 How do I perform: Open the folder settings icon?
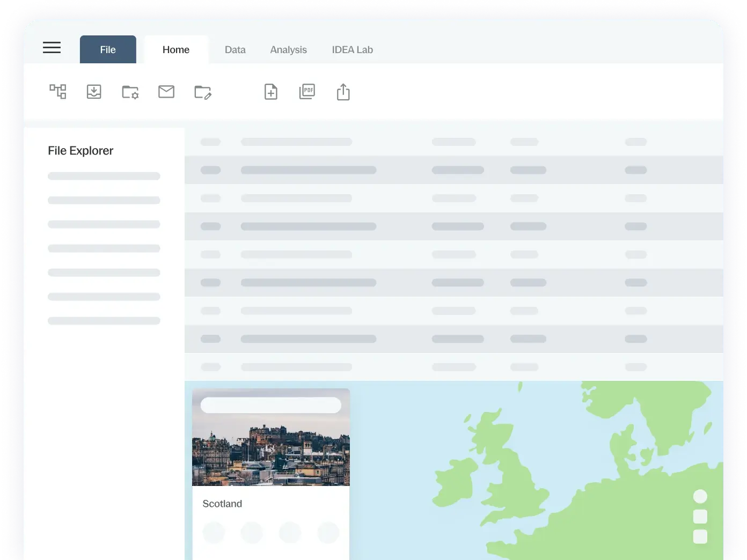click(130, 92)
